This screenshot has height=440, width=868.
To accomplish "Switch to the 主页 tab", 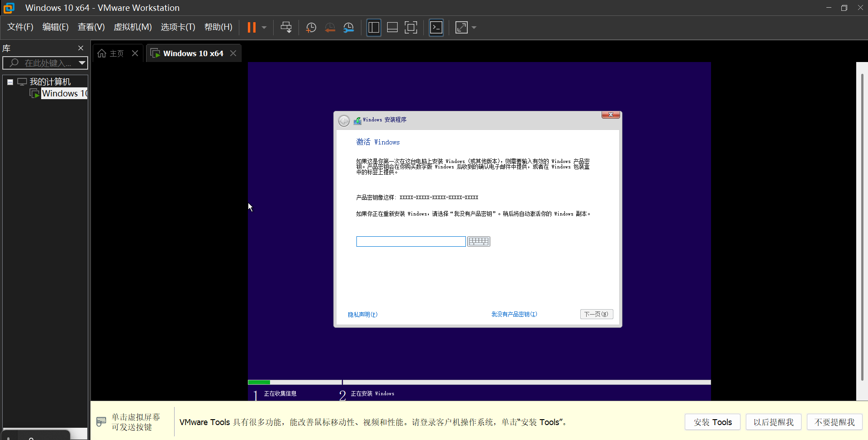I will [x=116, y=53].
